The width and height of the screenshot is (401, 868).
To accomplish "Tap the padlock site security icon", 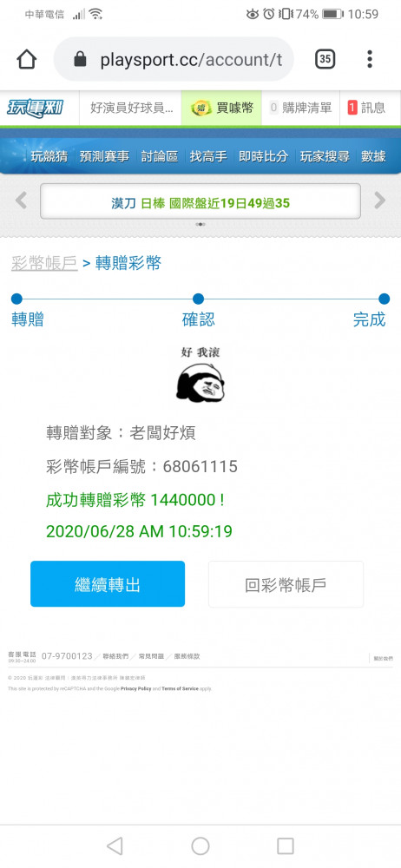I will click(x=81, y=59).
